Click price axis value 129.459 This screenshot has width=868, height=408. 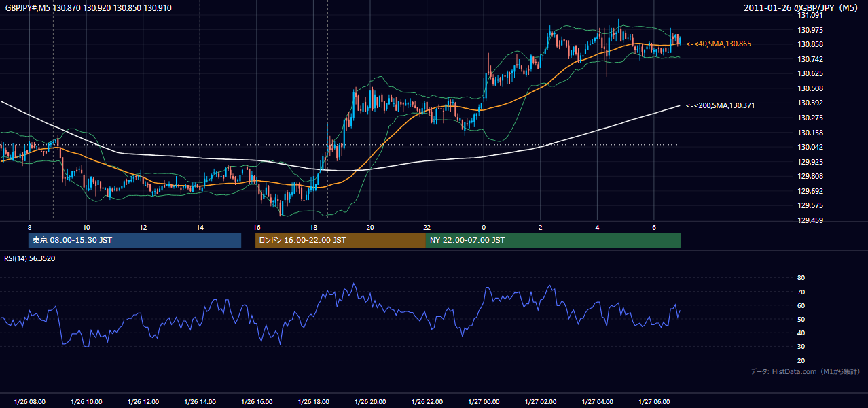[810, 220]
